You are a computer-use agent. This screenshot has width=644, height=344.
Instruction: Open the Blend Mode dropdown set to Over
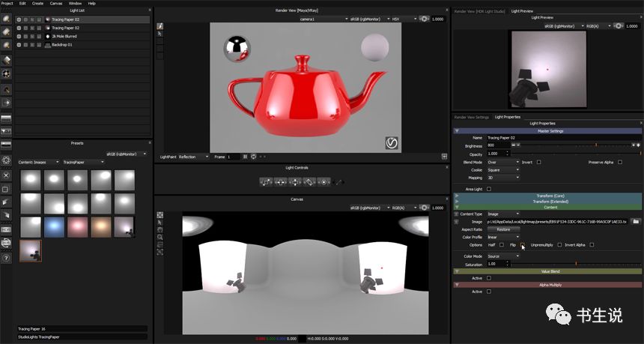503,163
